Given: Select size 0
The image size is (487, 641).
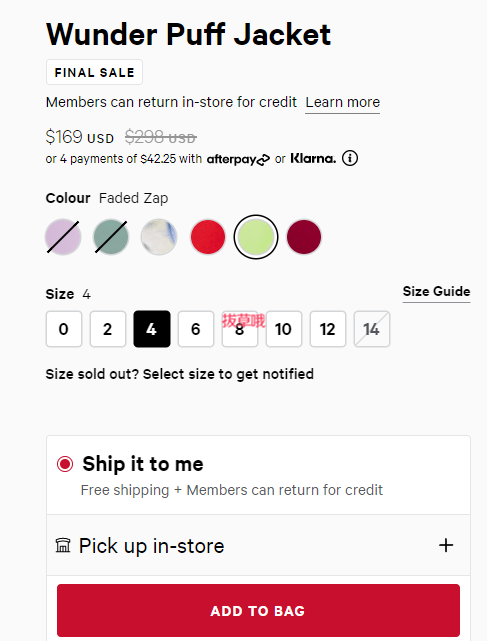Looking at the screenshot, I should 64,329.
